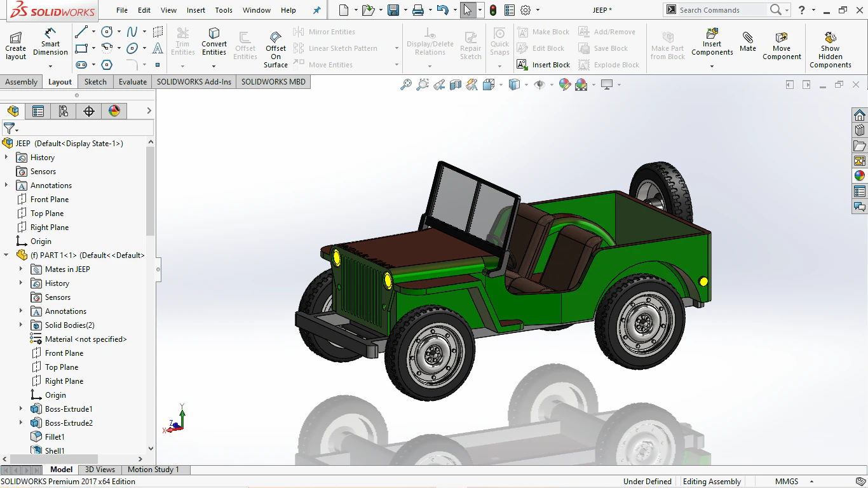Click Offset On Surface tool
Viewport: 868px width, 488px height.
tap(276, 50)
